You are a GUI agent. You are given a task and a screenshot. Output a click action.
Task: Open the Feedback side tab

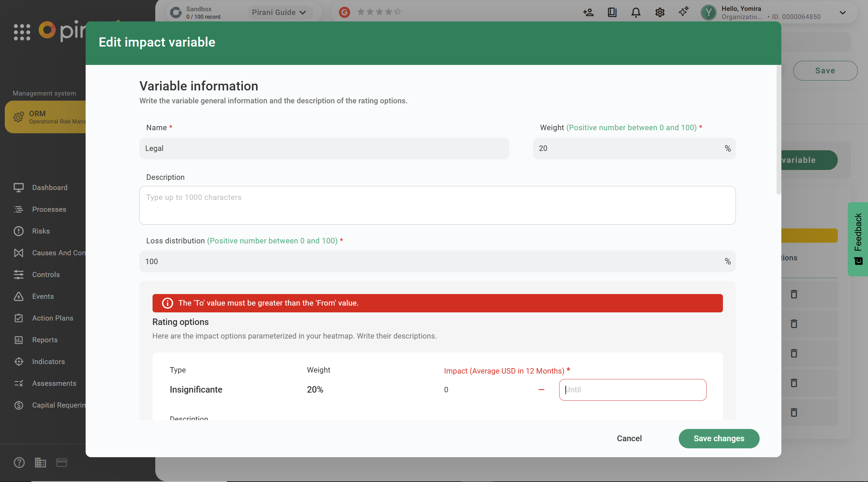click(x=858, y=239)
